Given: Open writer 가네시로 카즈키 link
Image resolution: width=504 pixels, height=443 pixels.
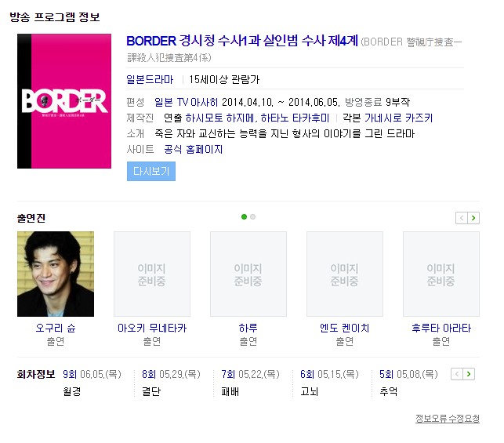Looking at the screenshot, I should [x=400, y=118].
